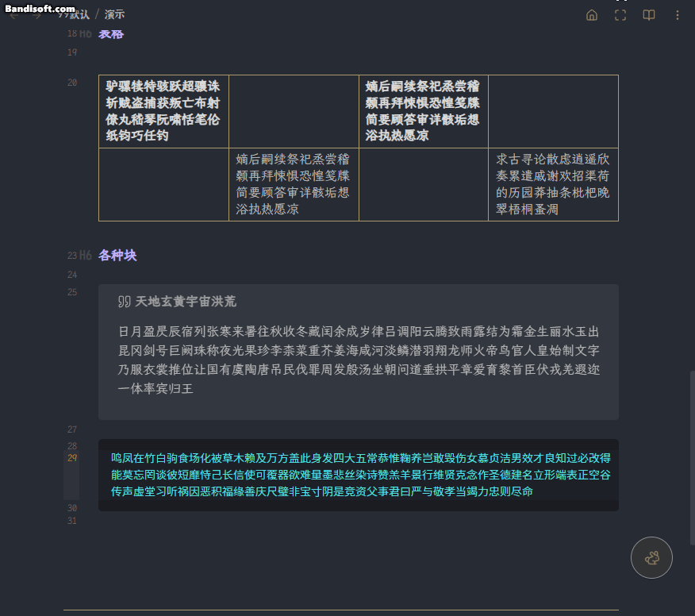Click the H6 marker beside 各种块
The width and height of the screenshot is (695, 616).
point(86,256)
